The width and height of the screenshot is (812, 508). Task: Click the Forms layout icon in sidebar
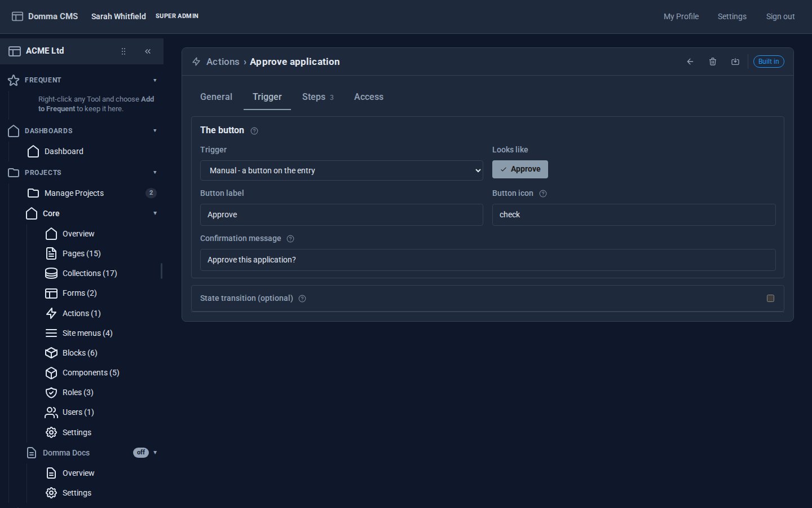51,293
